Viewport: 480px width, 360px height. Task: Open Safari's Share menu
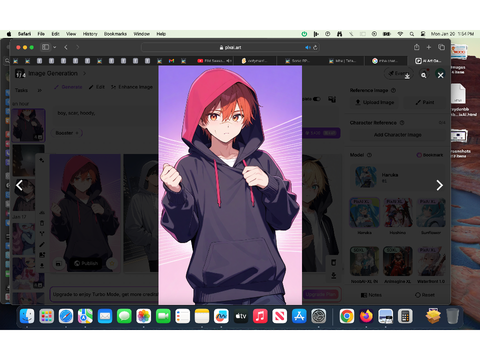pyautogui.click(x=417, y=47)
